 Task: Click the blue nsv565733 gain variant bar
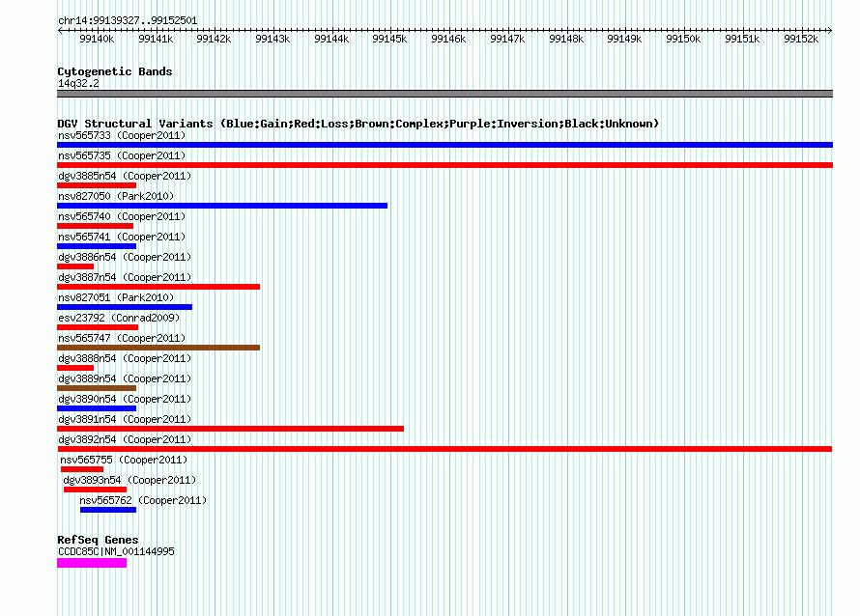click(x=444, y=145)
